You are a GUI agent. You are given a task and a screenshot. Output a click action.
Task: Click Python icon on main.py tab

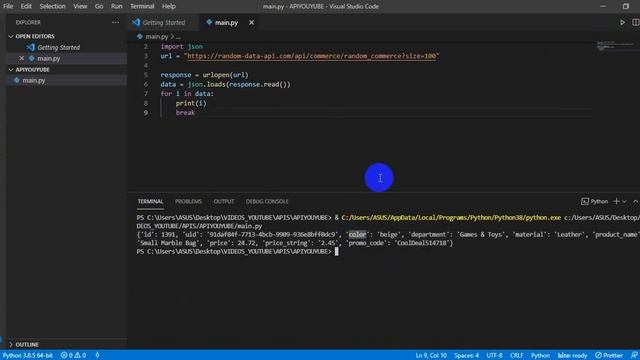point(209,22)
